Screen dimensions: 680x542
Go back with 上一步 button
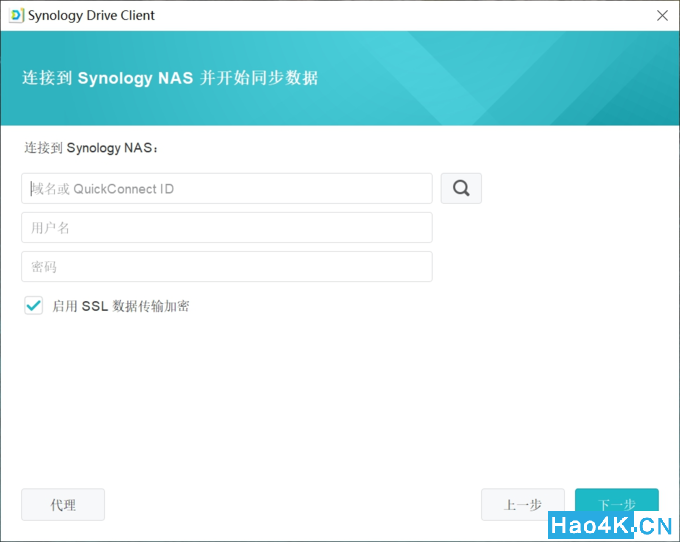pos(523,504)
